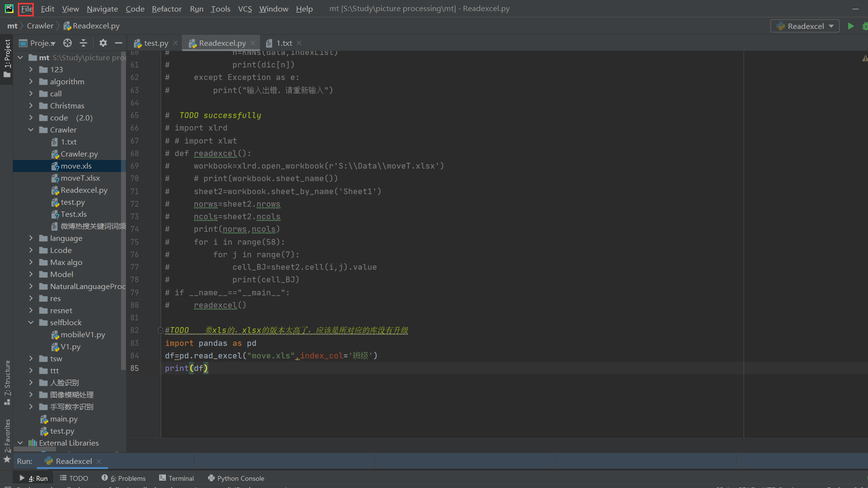
Task: Click line 85 print(df) in editor
Action: (x=187, y=368)
